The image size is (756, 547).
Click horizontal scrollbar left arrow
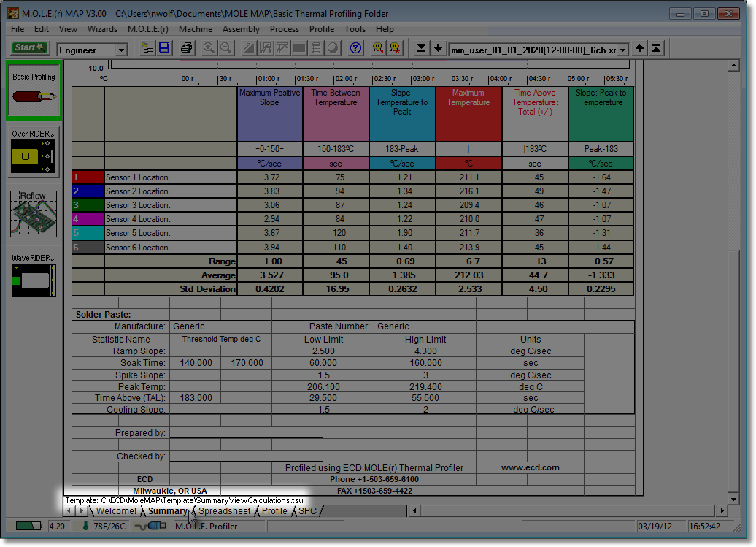click(x=414, y=510)
